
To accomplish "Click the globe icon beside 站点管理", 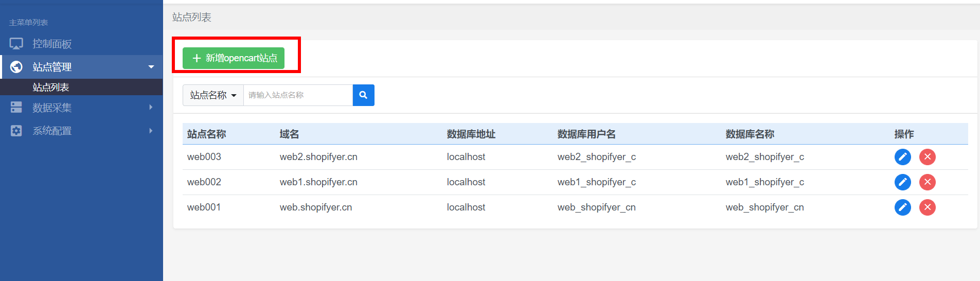I will click(x=16, y=67).
